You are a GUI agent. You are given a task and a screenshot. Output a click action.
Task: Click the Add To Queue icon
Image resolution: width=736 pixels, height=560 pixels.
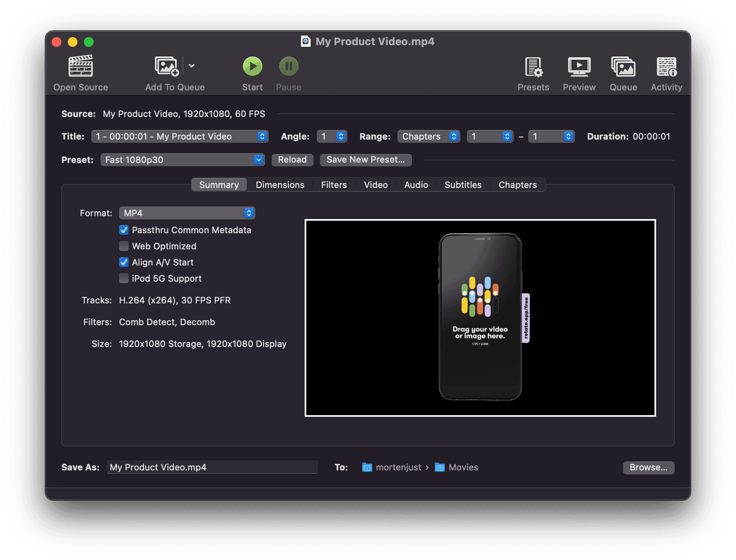pyautogui.click(x=167, y=66)
